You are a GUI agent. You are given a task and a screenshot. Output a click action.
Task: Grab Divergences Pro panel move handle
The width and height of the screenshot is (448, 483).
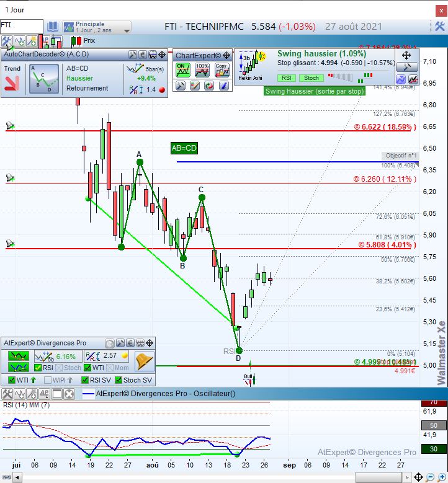[x=150, y=343]
